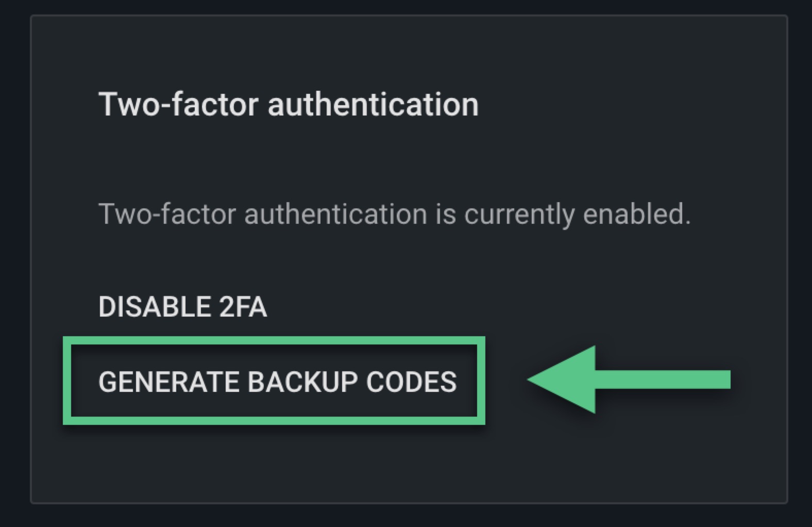This screenshot has width=812, height=527.
Task: Click the word "Two-factor" in the heading
Action: [x=178, y=104]
